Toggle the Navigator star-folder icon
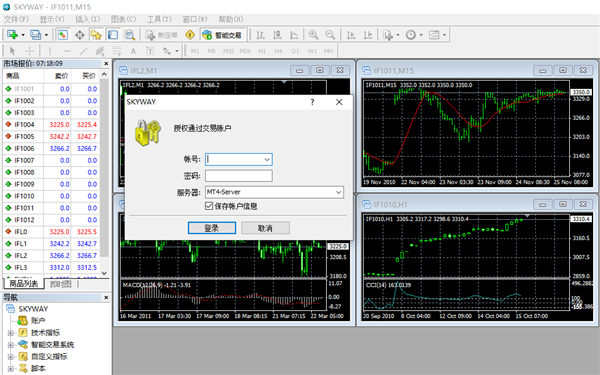Image resolution: width=600 pixels, height=375 pixels. [x=96, y=35]
